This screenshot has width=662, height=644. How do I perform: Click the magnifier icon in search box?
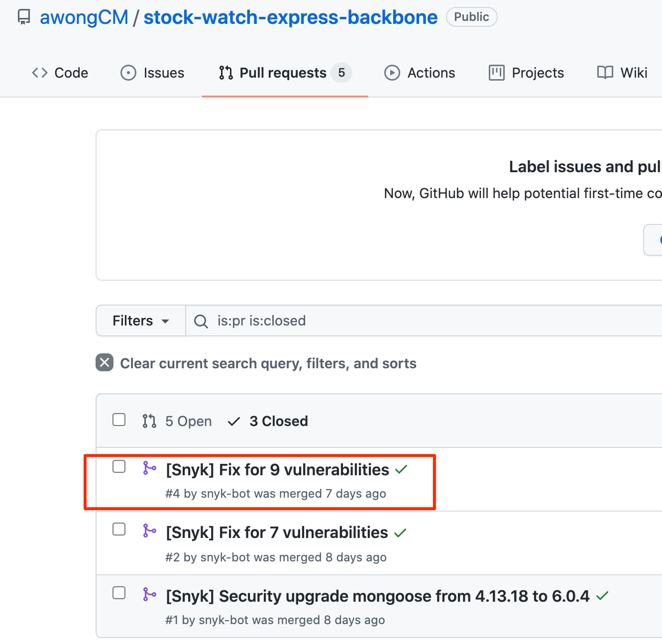(x=201, y=321)
